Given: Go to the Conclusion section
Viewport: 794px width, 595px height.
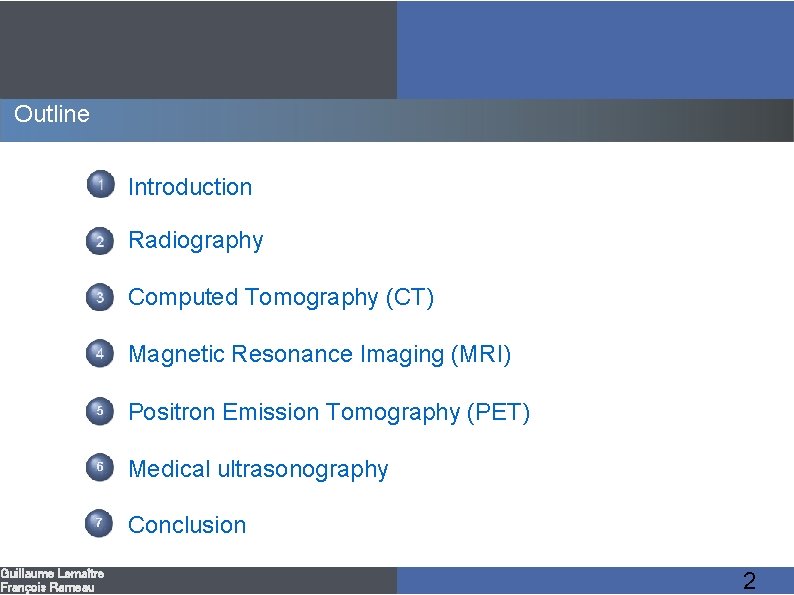Looking at the screenshot, I should 187,525.
